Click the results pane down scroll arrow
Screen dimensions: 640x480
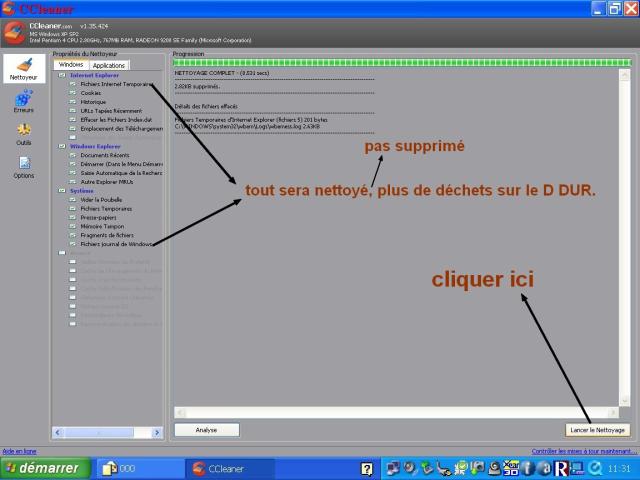[625, 400]
